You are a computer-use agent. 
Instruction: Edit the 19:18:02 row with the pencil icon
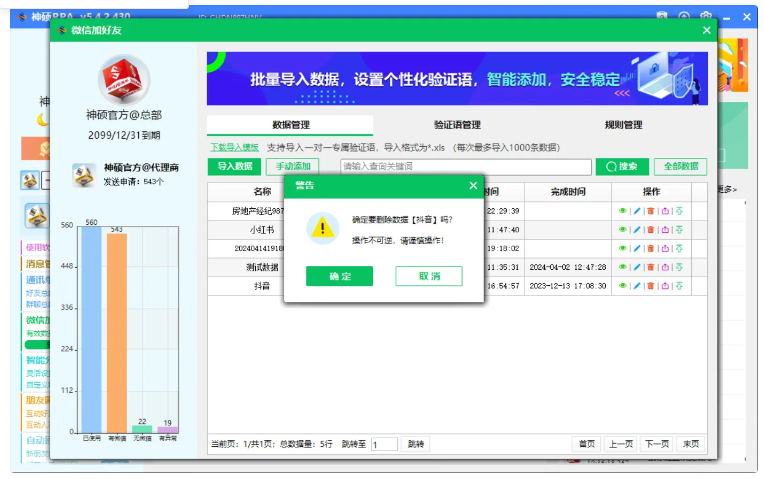tap(636, 249)
